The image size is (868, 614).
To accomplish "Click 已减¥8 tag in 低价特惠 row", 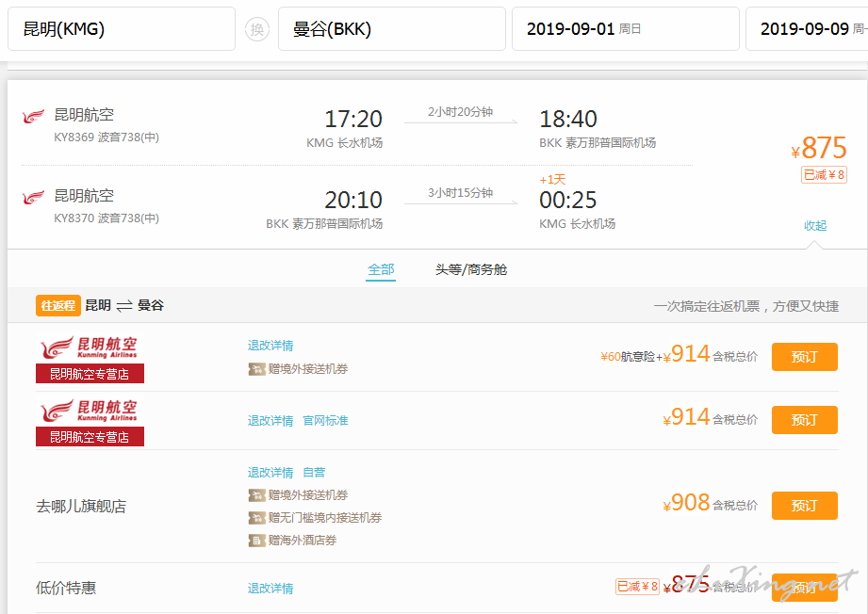I will click(x=637, y=587).
